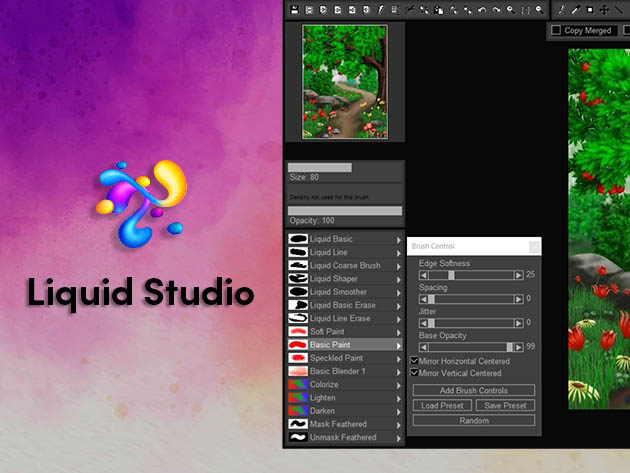Select the diagonal line tool icon
The image size is (630, 473).
click(619, 10)
